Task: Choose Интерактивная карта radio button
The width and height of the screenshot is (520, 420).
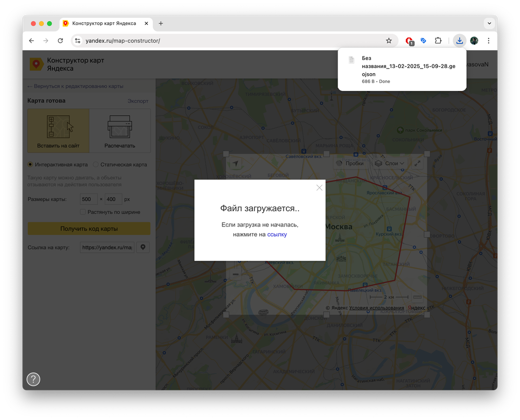Action: (x=30, y=165)
